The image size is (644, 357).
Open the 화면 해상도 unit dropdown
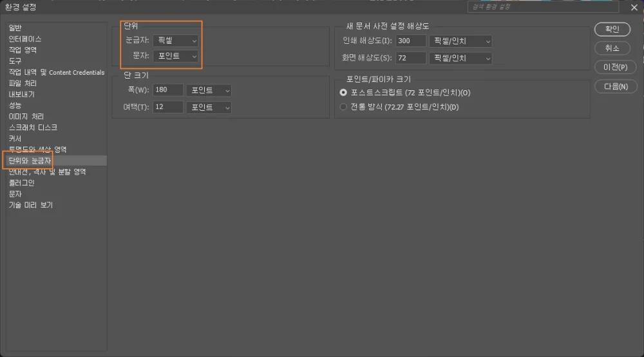coord(461,59)
